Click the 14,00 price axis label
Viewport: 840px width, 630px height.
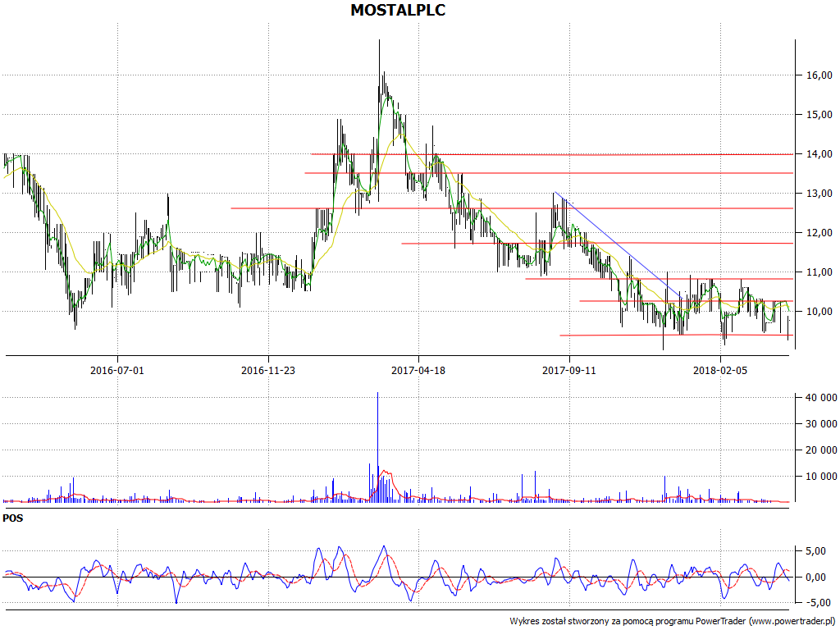[x=819, y=153]
